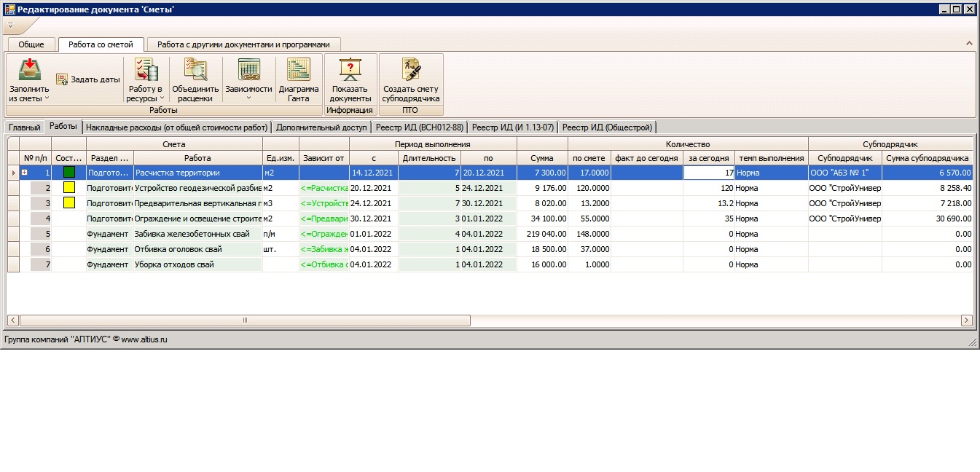Screen dimensions: 980x472
Task: Collapse the ribbon with the top-right chevron
Action: (969, 44)
